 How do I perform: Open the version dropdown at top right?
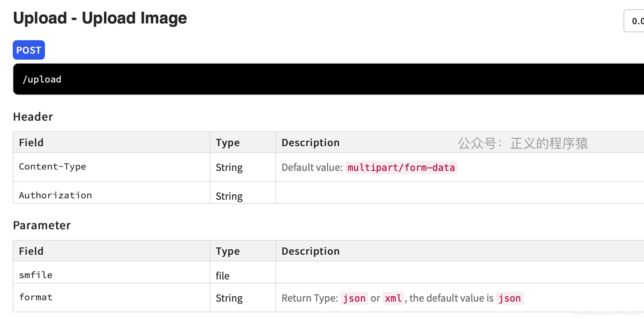click(x=635, y=21)
